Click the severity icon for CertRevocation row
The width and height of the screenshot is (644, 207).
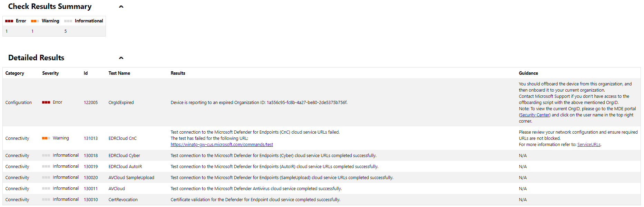46,199
